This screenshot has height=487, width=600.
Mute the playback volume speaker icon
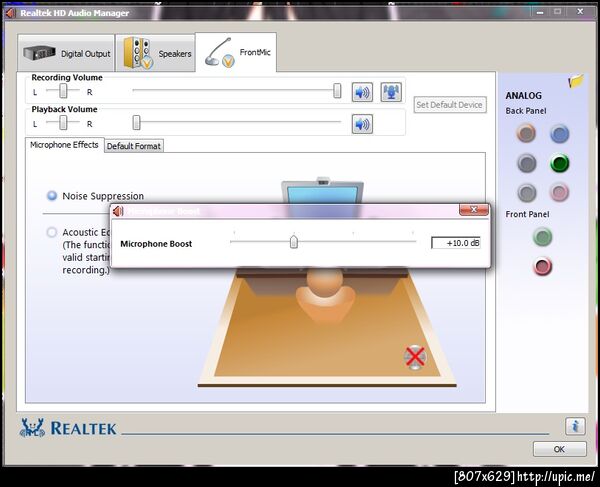tap(362, 124)
